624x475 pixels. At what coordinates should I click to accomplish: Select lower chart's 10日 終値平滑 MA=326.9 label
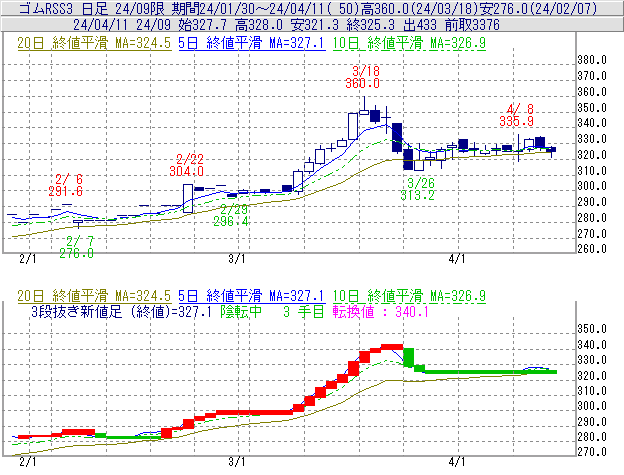[409, 296]
